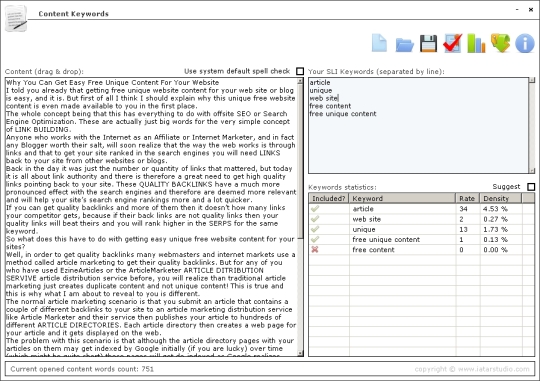
Task: Run the check with the red checkmark icon
Action: pos(453,43)
